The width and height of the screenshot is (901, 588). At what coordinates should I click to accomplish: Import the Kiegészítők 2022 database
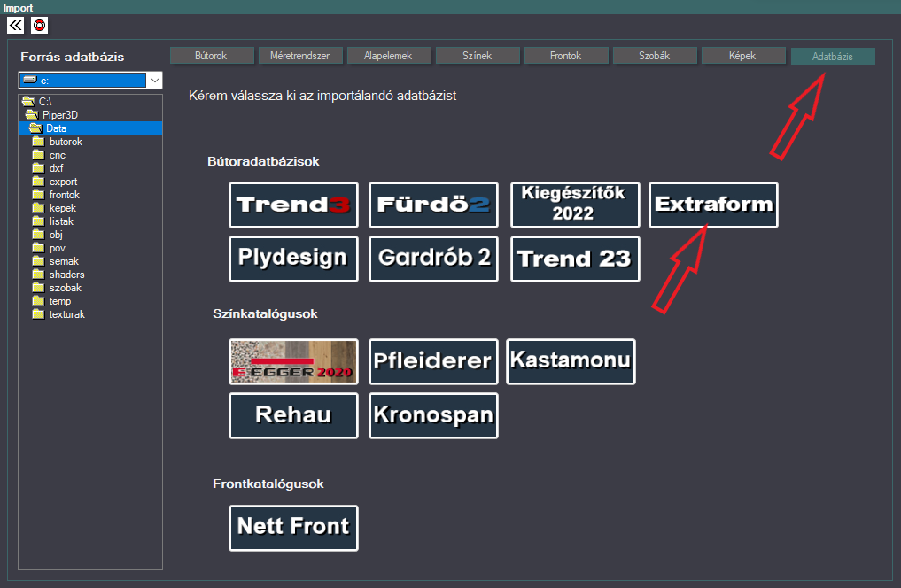pos(575,205)
